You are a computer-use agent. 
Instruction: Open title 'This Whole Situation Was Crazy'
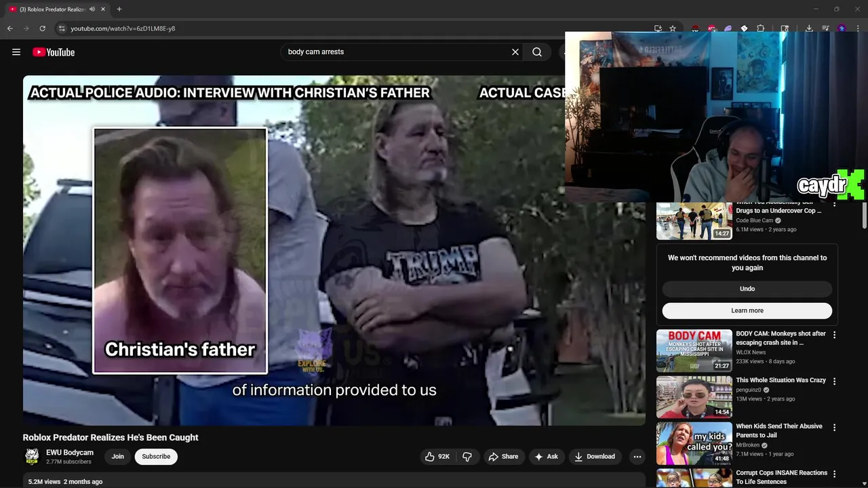[781, 380]
